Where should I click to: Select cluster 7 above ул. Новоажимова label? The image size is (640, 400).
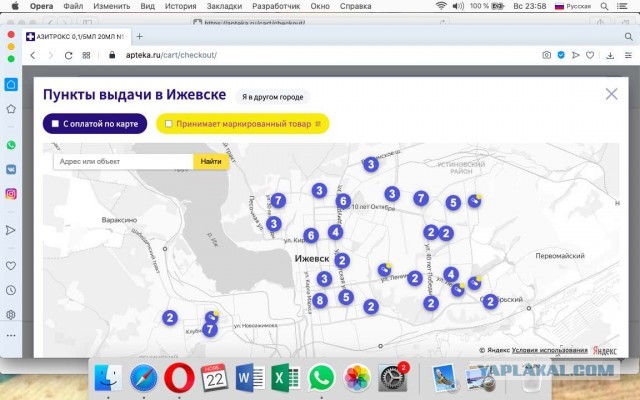pos(210,329)
